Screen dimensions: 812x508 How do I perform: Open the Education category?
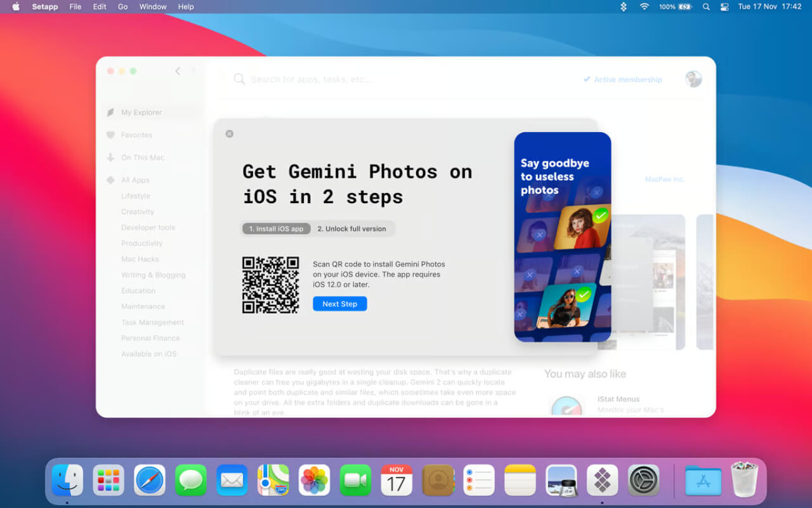tap(138, 291)
